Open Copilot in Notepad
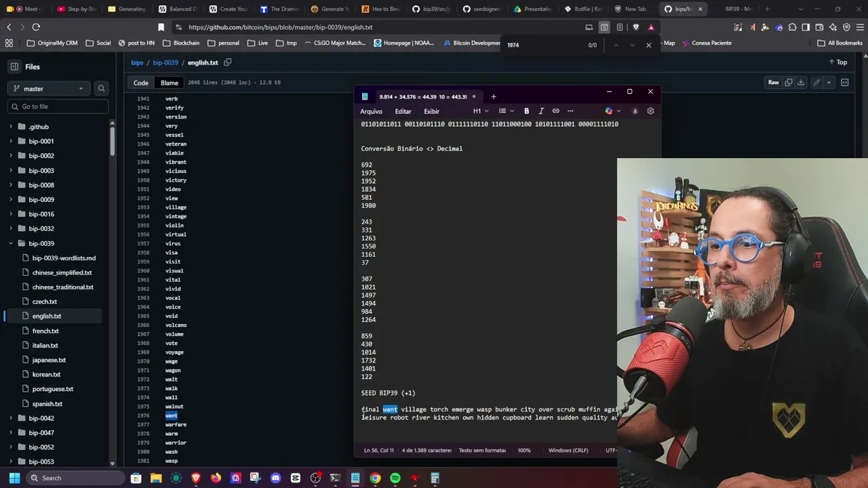The width and height of the screenshot is (868, 488). tap(608, 111)
